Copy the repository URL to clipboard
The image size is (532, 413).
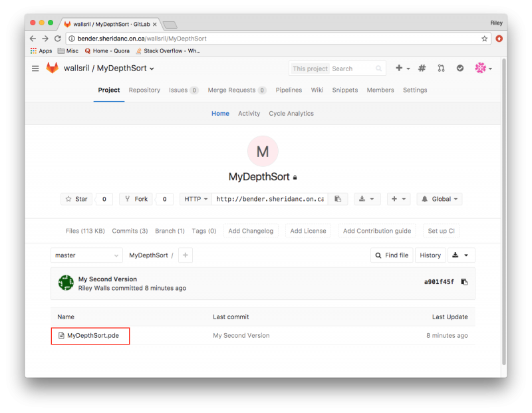[x=338, y=199]
